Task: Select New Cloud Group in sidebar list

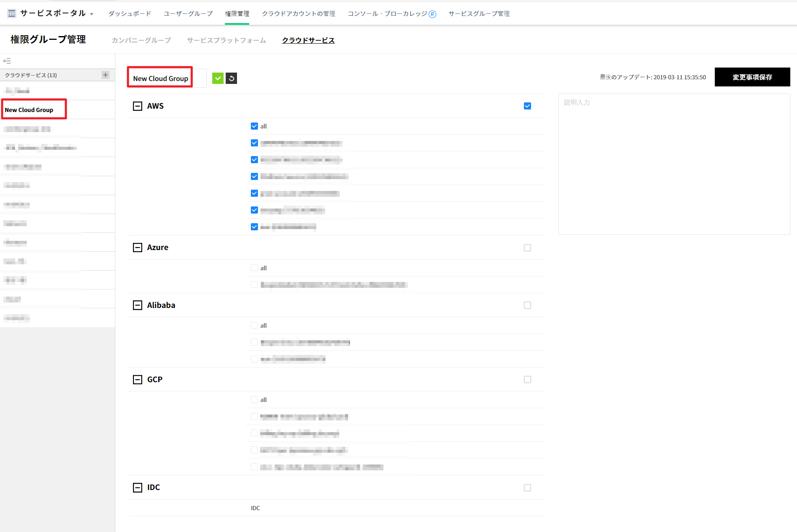Action: [29, 110]
